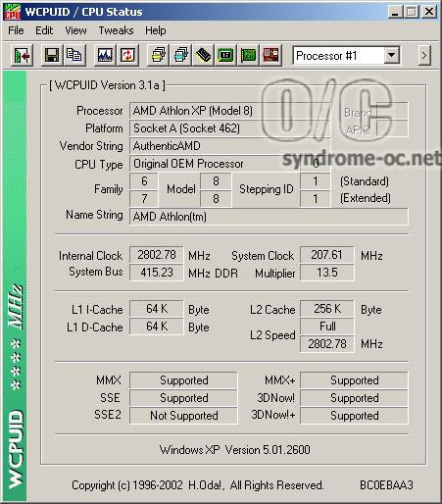This screenshot has width=442, height=504.
Task: Click the green circuit board icon
Action: (248, 56)
